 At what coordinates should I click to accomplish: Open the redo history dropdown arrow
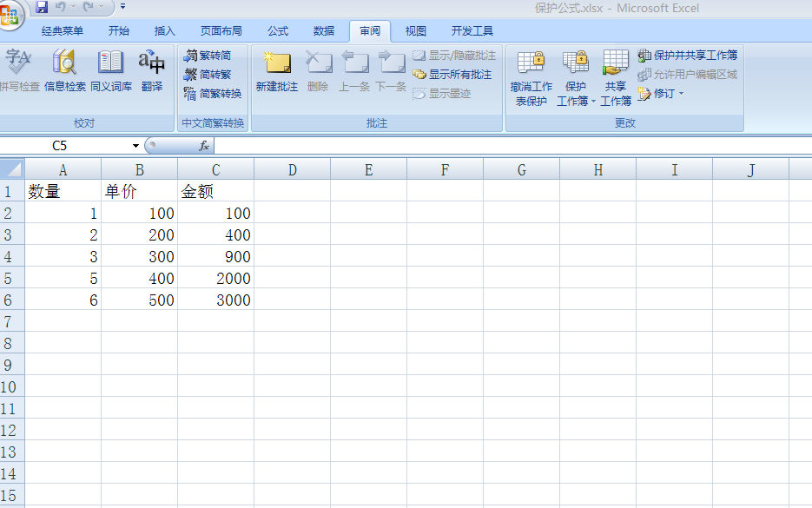101,7
